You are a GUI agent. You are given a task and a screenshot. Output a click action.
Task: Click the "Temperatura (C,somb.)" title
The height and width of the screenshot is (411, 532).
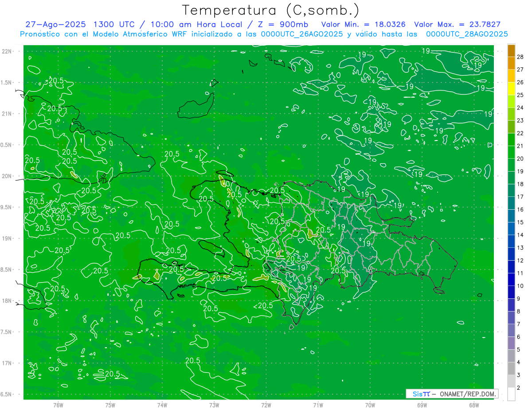(x=271, y=10)
